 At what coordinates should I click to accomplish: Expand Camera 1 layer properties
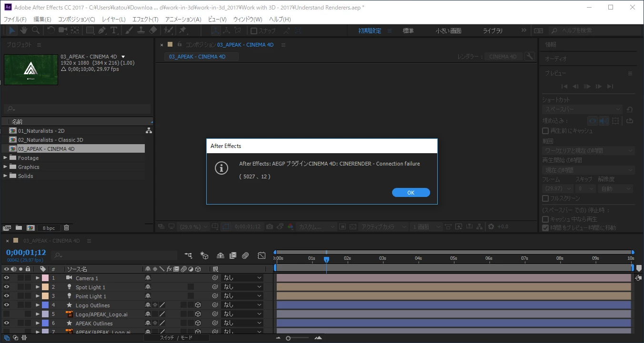coord(38,278)
